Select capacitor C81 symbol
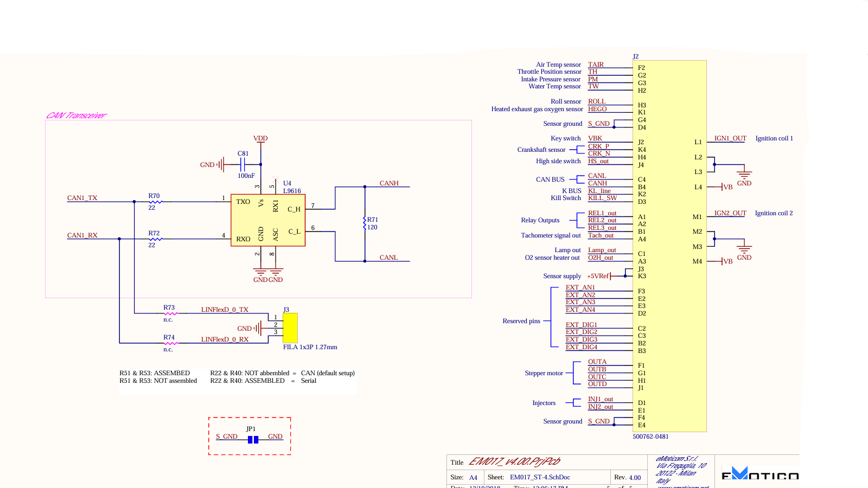This screenshot has width=868, height=488. [x=242, y=164]
